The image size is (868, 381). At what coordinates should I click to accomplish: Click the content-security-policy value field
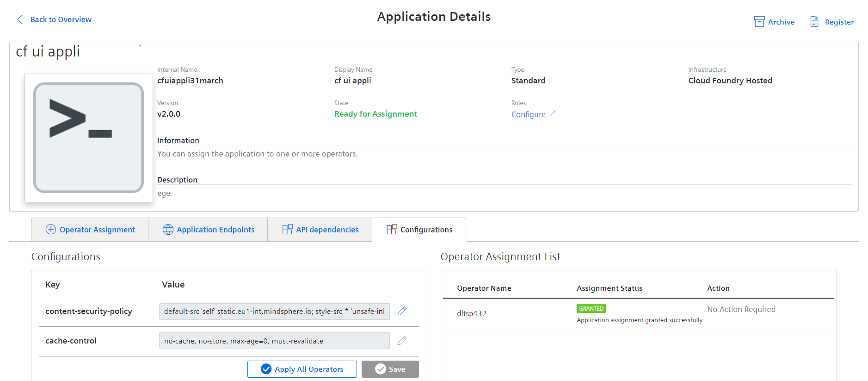point(274,312)
